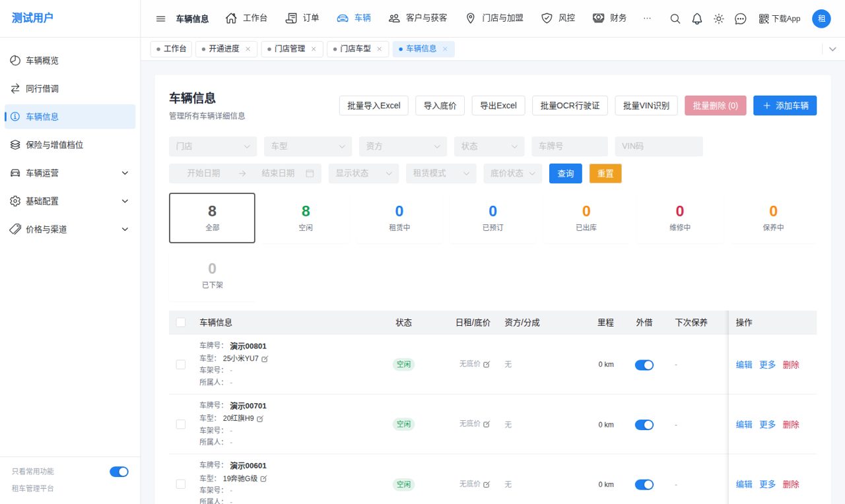Image resolution: width=845 pixels, height=504 pixels.
Task: Open the 车型 filter dropdown
Action: 308,146
